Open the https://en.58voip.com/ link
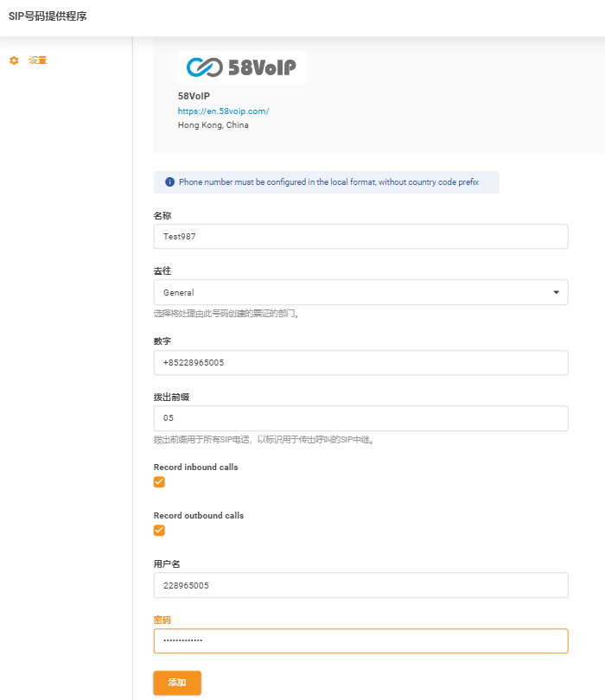This screenshot has height=700, width=605. (224, 111)
